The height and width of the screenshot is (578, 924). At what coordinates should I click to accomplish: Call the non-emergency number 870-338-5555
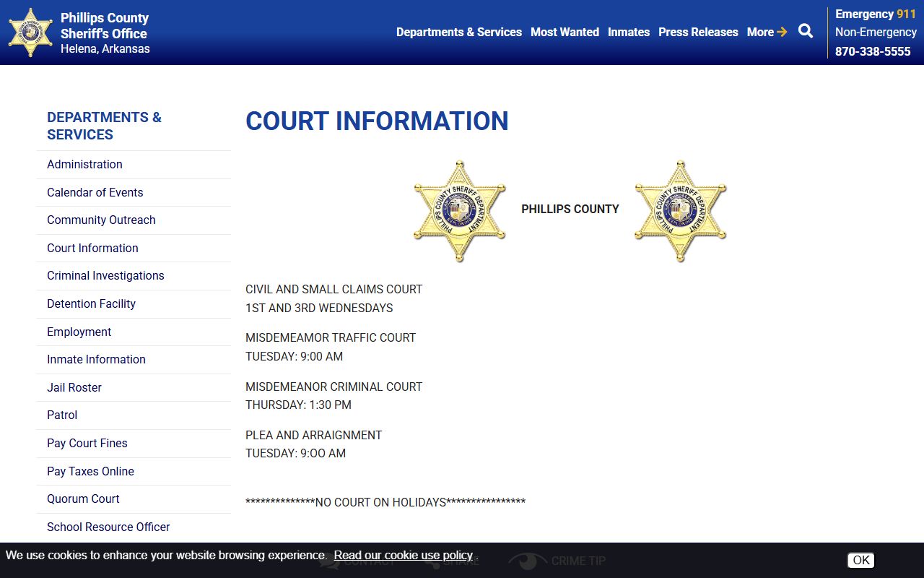point(873,51)
